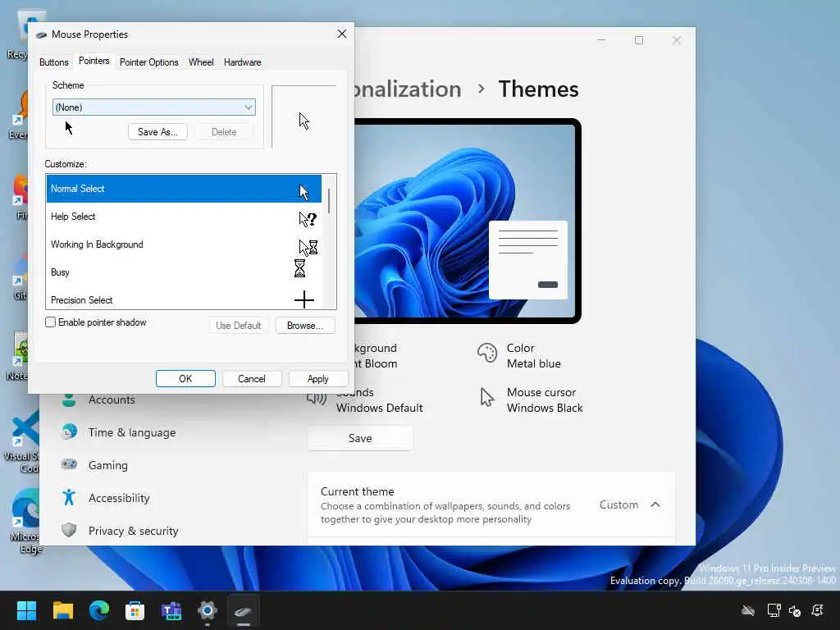Switch to the Wheel tab
Image resolution: width=840 pixels, height=630 pixels.
[x=201, y=62]
